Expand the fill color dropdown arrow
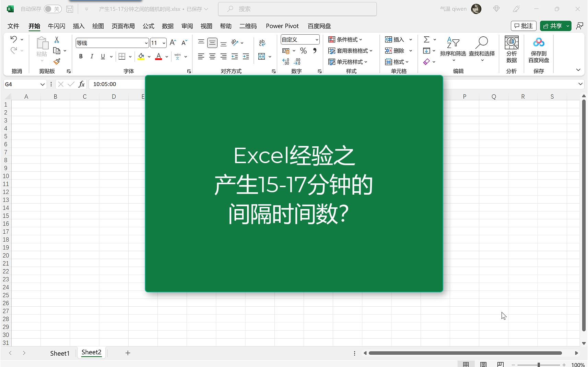The width and height of the screenshot is (588, 367). pos(149,56)
